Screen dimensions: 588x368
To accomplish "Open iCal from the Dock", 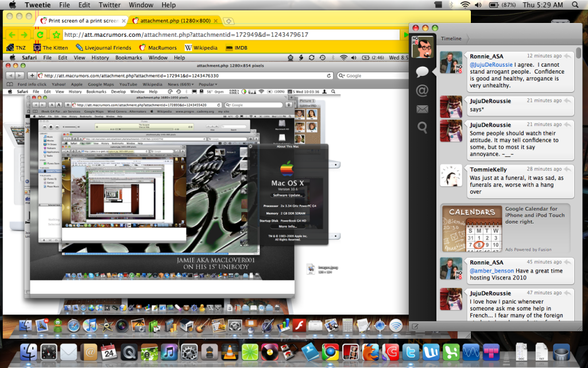I will pyautogui.click(x=109, y=352).
